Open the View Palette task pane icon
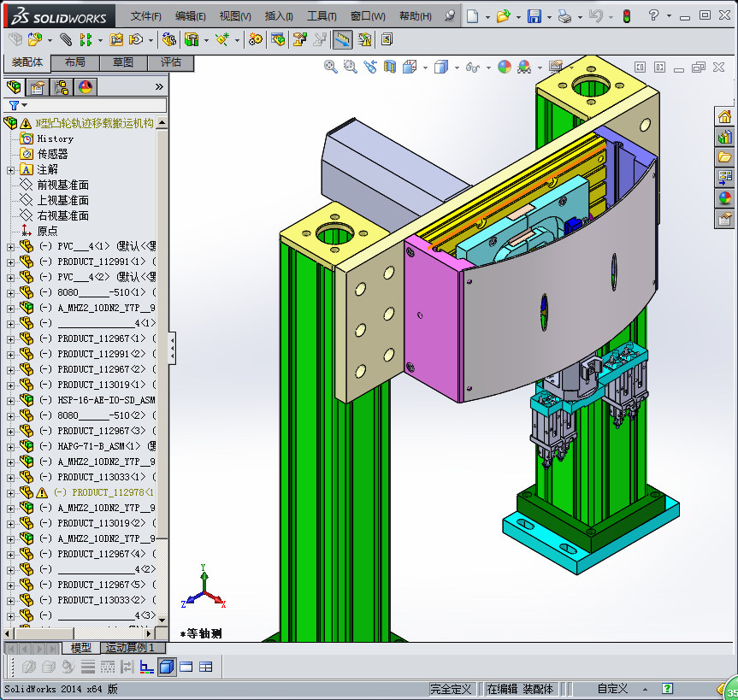This screenshot has height=700, width=738. click(725, 178)
